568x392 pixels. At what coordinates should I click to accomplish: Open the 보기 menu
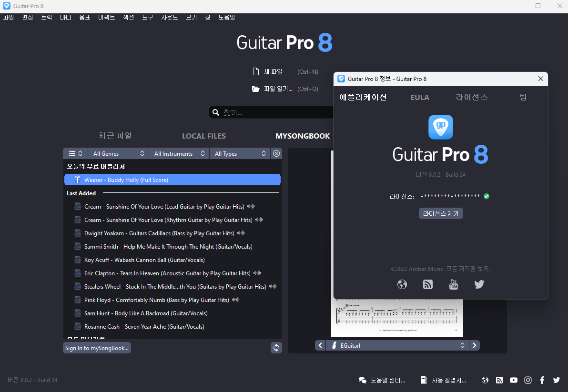point(191,17)
